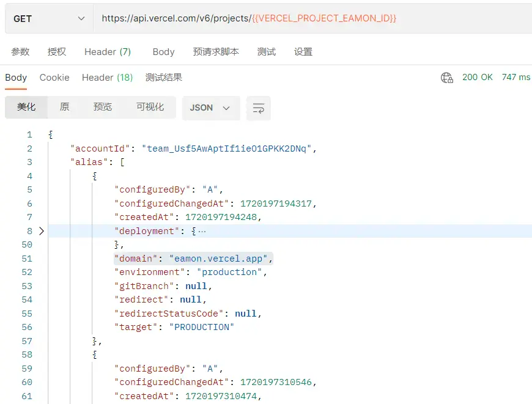Open the JSON format dropdown
This screenshot has height=404, width=532.
point(210,108)
